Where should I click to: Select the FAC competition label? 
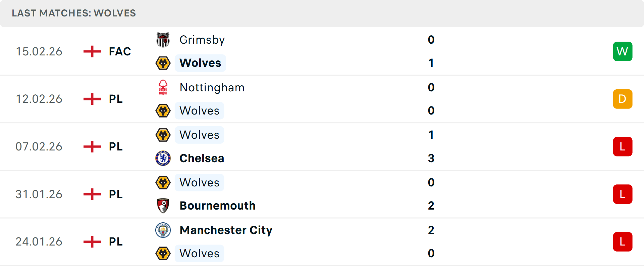[119, 51]
